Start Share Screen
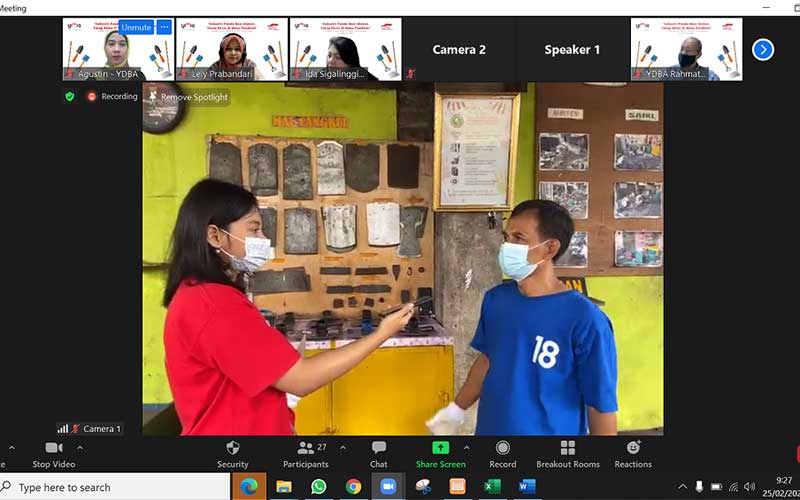 point(440,448)
